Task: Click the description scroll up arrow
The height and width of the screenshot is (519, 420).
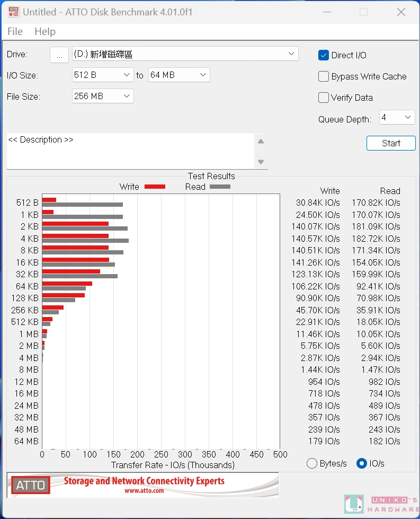Action: coord(261,142)
